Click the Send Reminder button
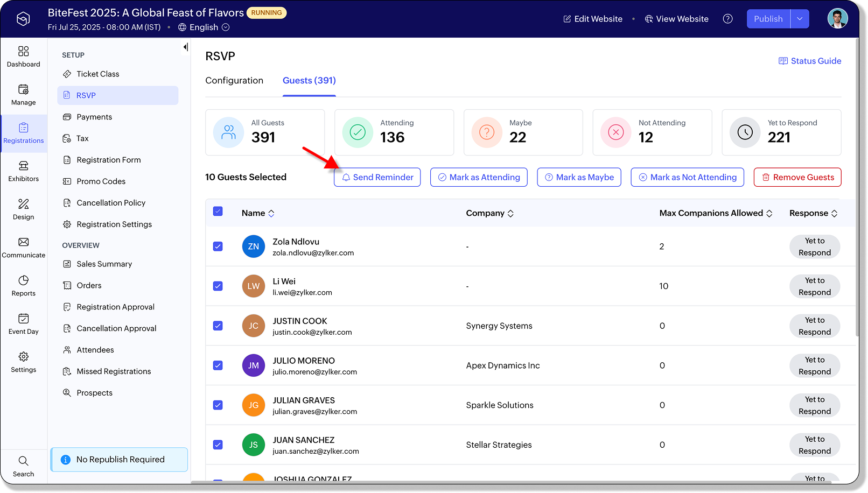868x493 pixels. pos(377,177)
